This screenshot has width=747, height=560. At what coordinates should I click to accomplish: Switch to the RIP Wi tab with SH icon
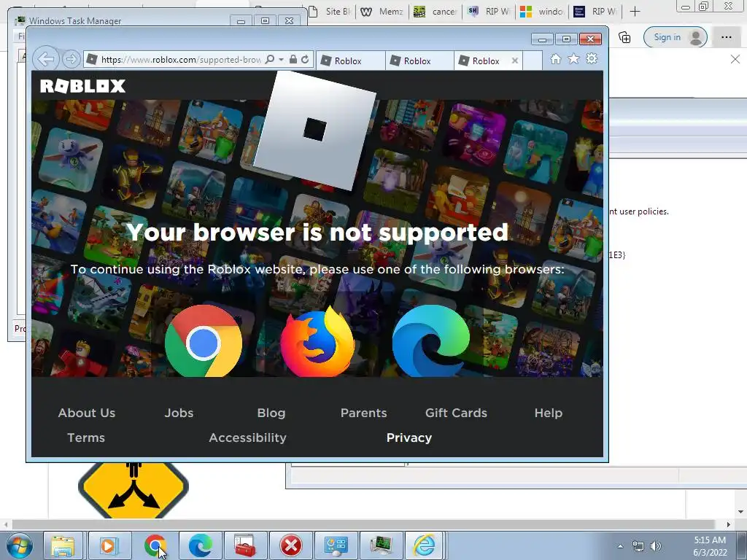(x=489, y=12)
